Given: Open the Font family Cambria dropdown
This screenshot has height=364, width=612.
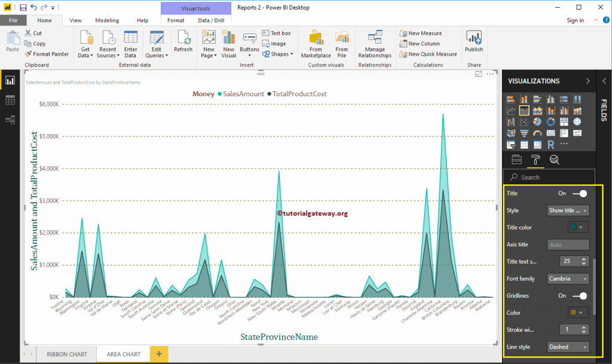Looking at the screenshot, I should tap(568, 278).
